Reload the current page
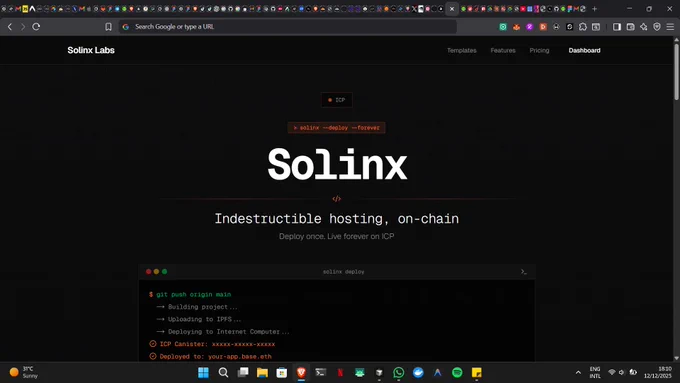Screen dimensions: 680x383 coord(36,26)
